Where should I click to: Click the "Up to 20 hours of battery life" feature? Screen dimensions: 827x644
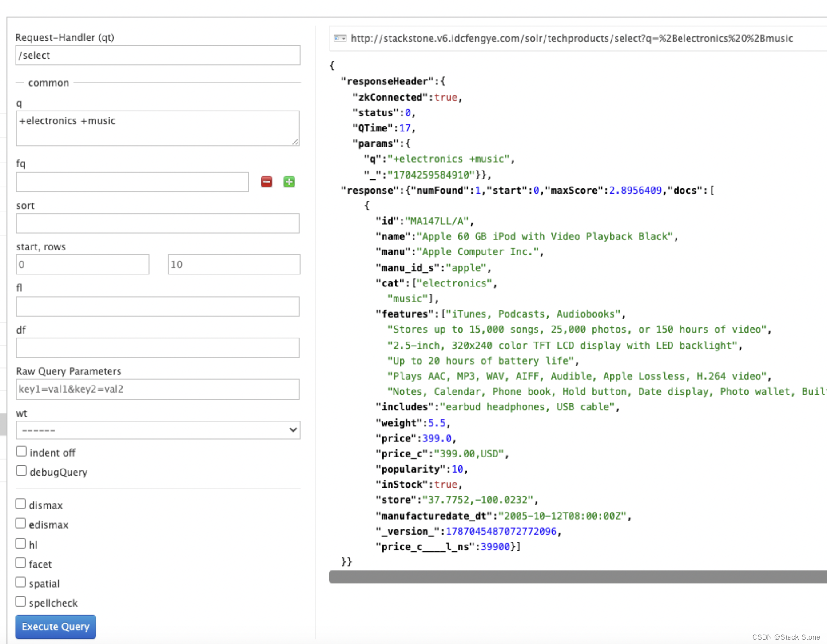coord(481,361)
